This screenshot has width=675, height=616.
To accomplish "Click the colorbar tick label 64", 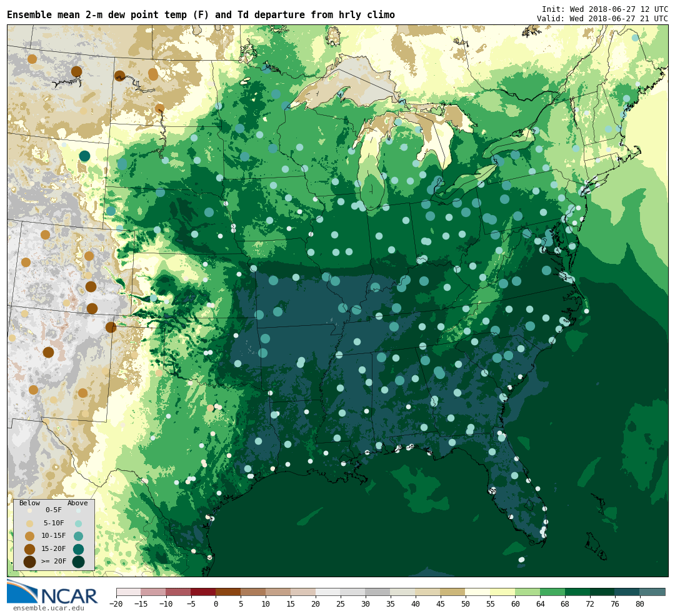I will tap(540, 604).
